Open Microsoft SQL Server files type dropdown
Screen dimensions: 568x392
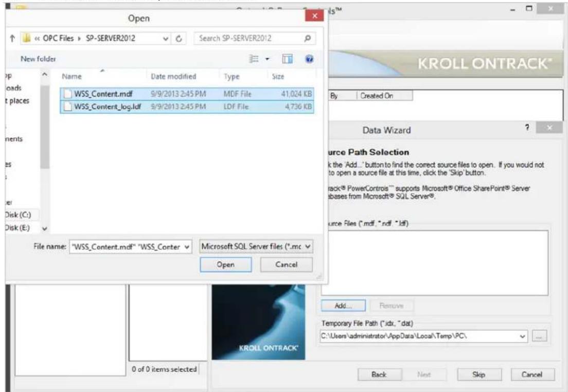[x=308, y=247]
